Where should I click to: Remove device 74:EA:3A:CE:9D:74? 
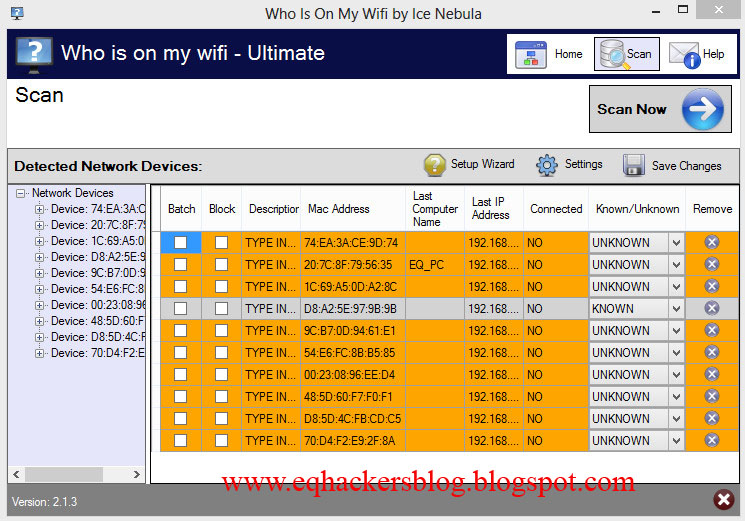click(712, 242)
